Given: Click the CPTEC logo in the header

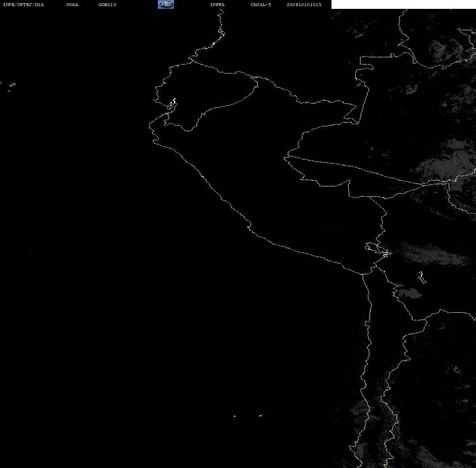Looking at the screenshot, I should click(166, 4).
